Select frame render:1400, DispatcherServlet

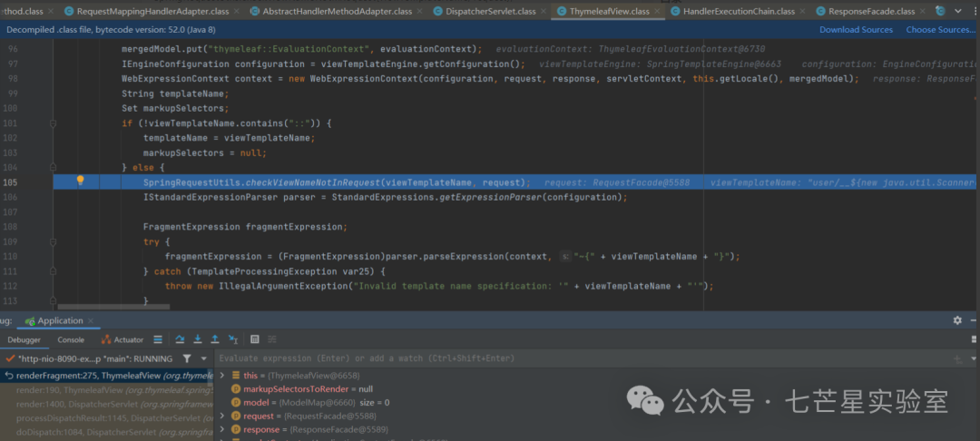(106, 404)
